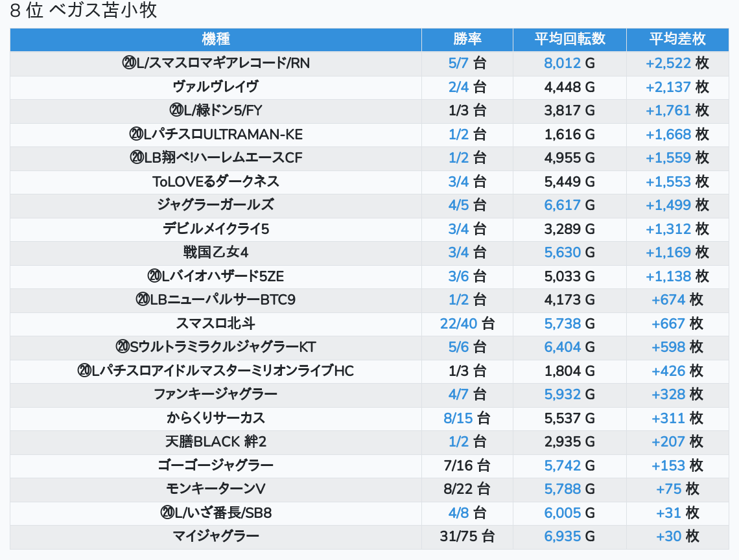Click the 31/75 台 win rate cell

click(x=467, y=537)
